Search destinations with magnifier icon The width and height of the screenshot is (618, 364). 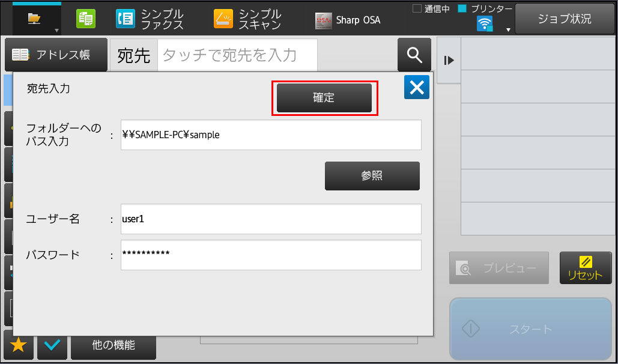click(x=414, y=55)
